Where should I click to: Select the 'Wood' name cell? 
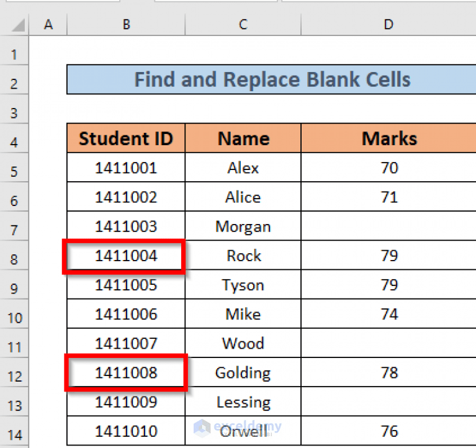pos(243,343)
